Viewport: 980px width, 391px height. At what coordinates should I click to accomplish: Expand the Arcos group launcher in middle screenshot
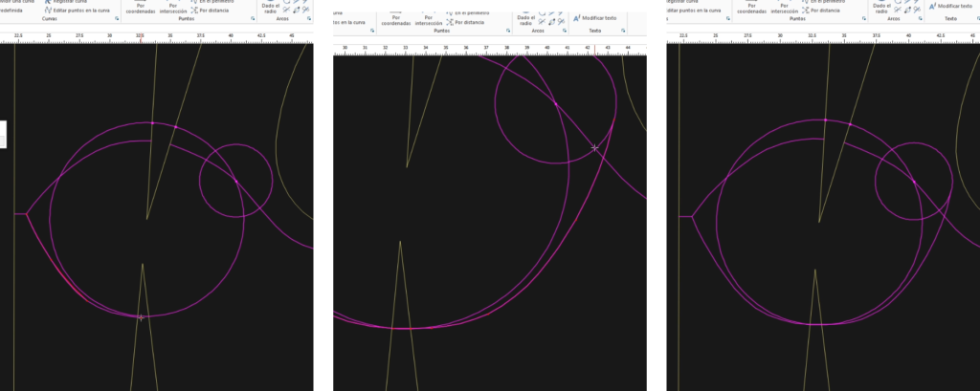pos(565,30)
